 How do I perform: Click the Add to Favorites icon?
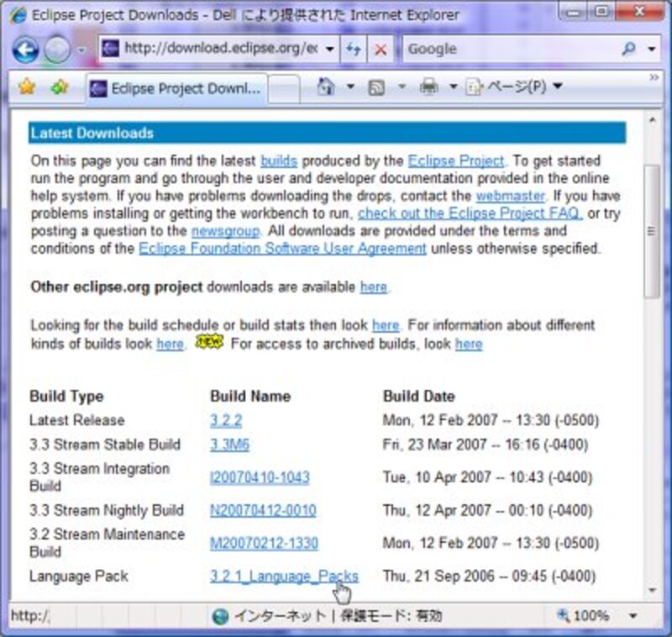point(59,87)
